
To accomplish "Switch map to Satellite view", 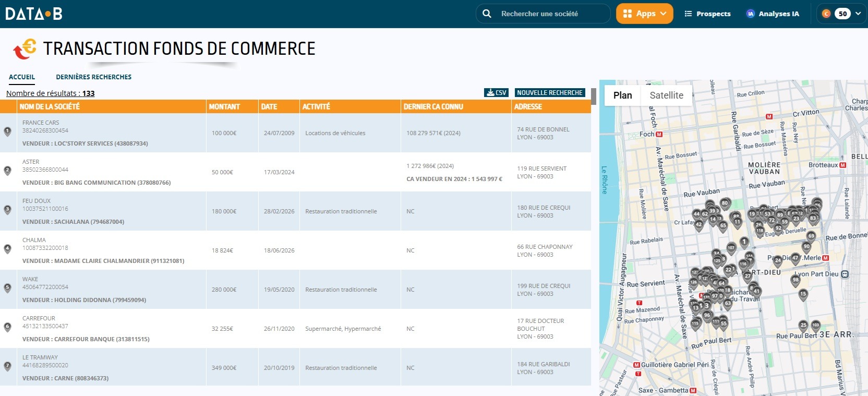I will (x=666, y=95).
